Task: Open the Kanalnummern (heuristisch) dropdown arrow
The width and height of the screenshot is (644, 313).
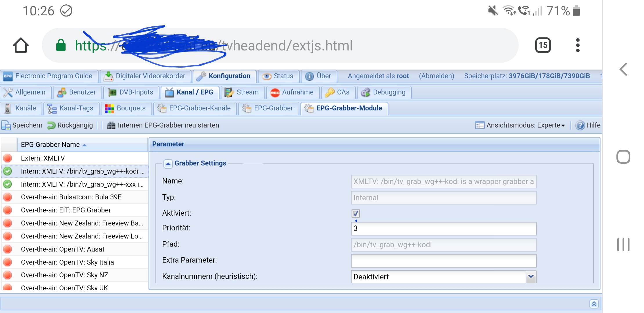Action: (531, 277)
